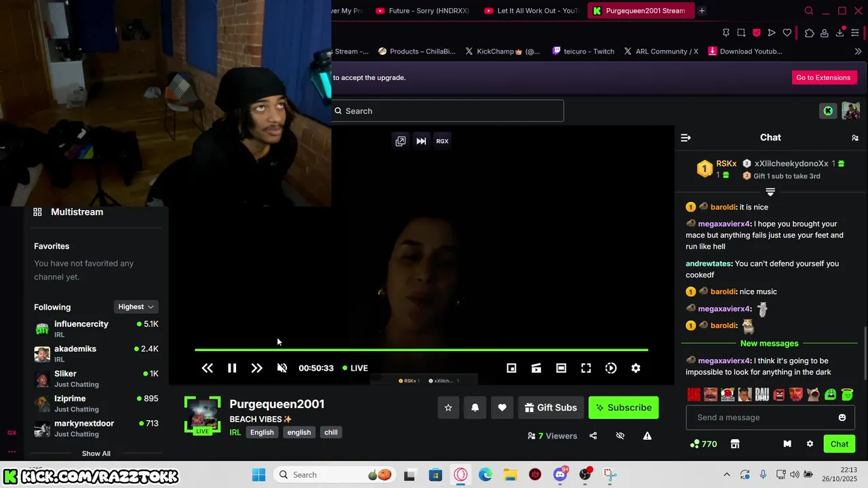Unmute the stream volume icon
868x488 pixels.
[x=282, y=368]
